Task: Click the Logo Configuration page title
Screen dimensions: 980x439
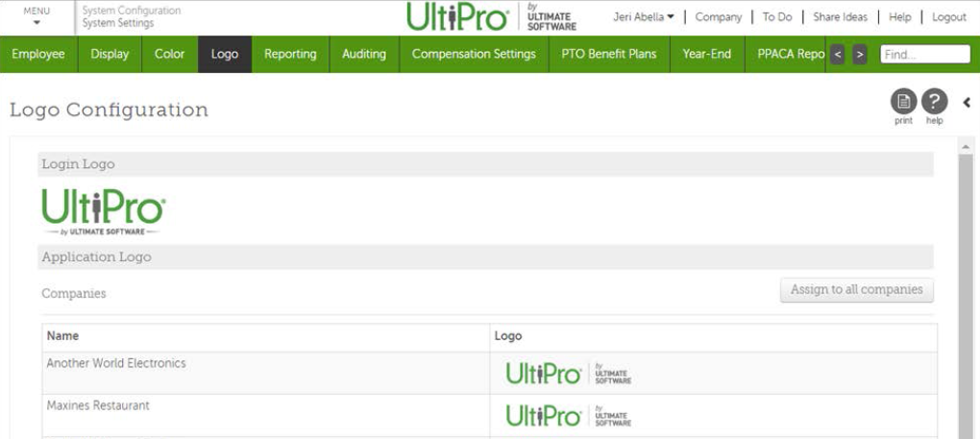Action: (x=109, y=110)
